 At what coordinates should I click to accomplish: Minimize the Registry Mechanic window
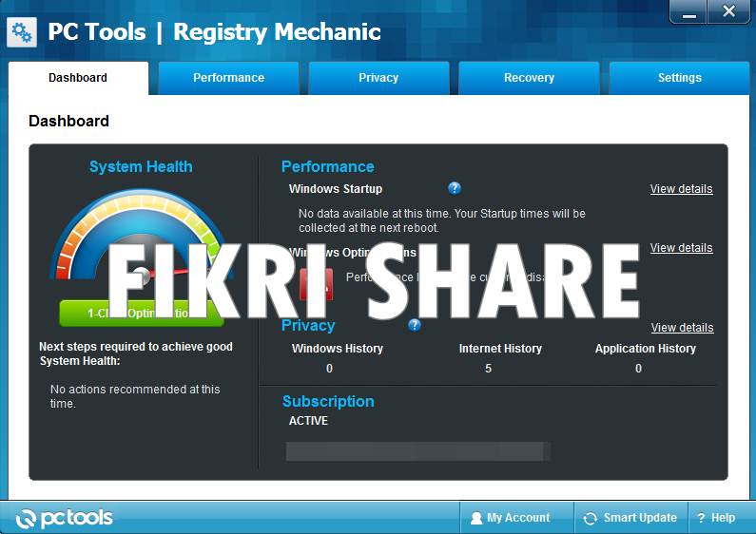pyautogui.click(x=688, y=12)
